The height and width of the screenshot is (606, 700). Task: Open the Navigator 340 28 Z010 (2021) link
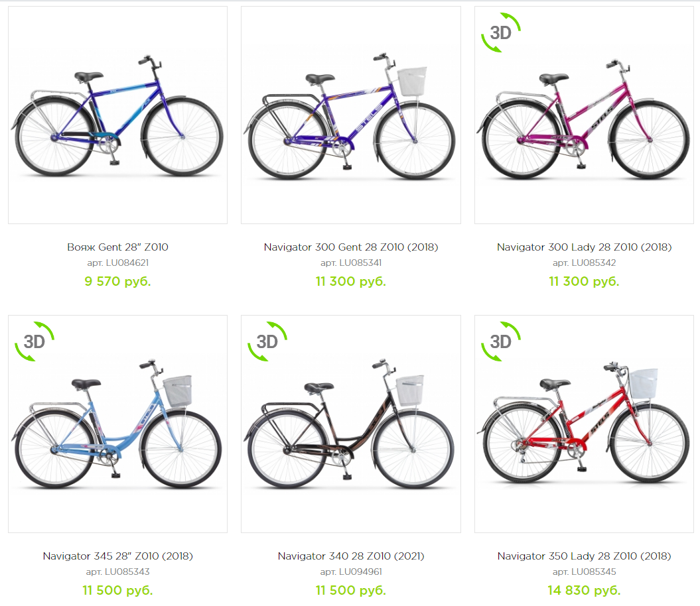351,556
